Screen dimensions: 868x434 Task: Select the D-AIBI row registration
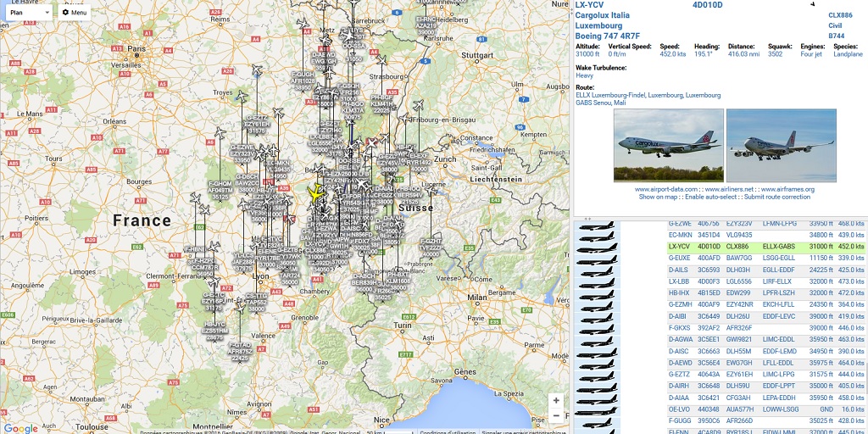(678, 316)
